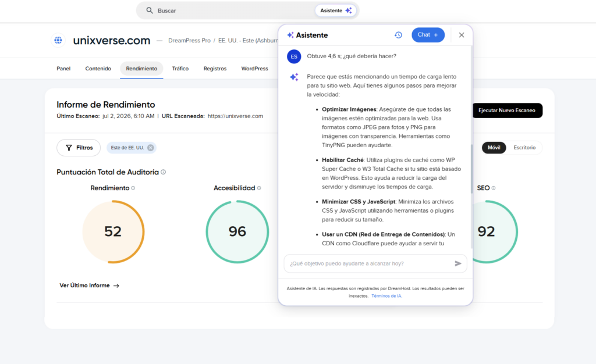
Task: Click the jul 2, 2026, 6:10 AM scan date
Action: pos(129,116)
